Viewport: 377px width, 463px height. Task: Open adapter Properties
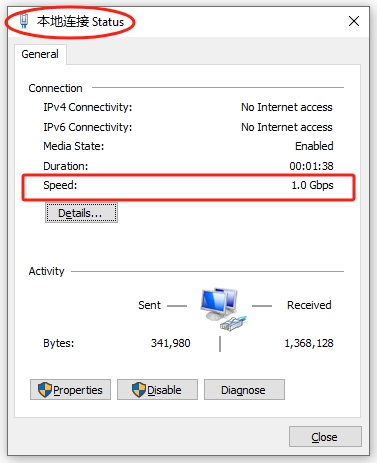click(x=70, y=389)
